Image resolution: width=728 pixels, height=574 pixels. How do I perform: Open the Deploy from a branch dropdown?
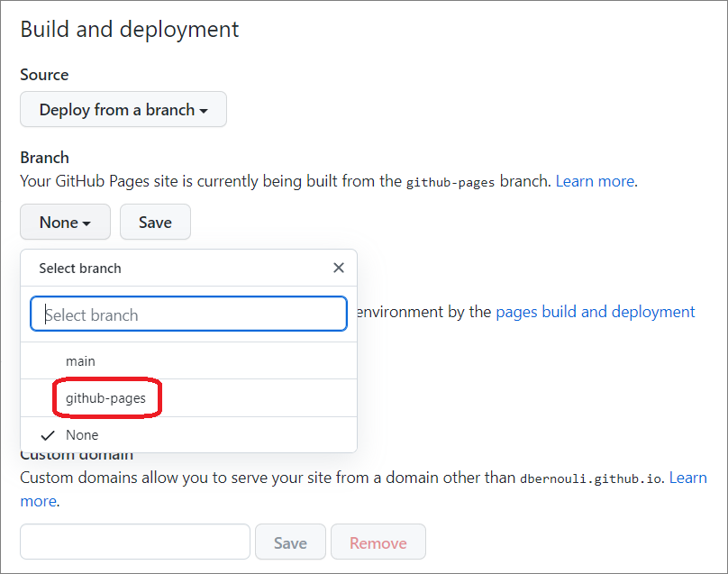(123, 110)
